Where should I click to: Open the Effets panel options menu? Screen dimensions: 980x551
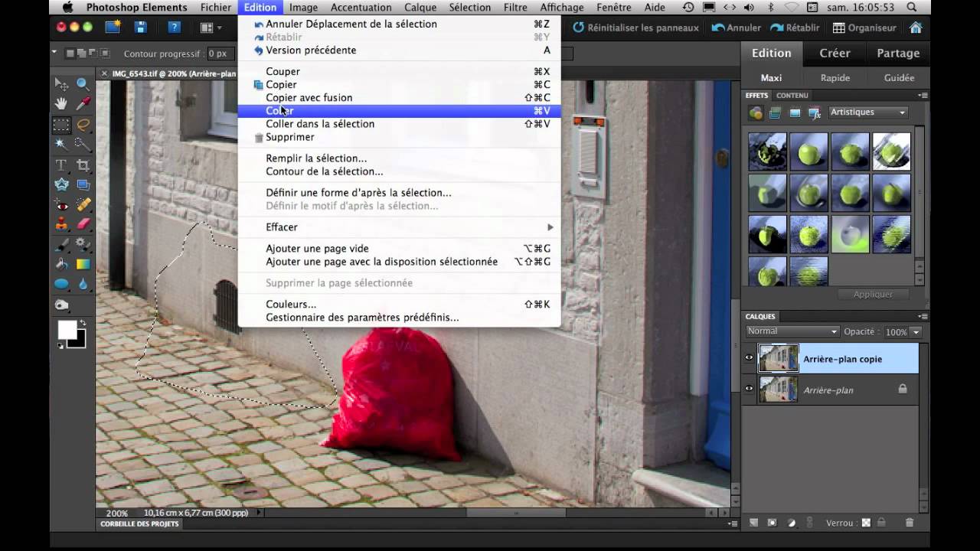click(x=923, y=96)
